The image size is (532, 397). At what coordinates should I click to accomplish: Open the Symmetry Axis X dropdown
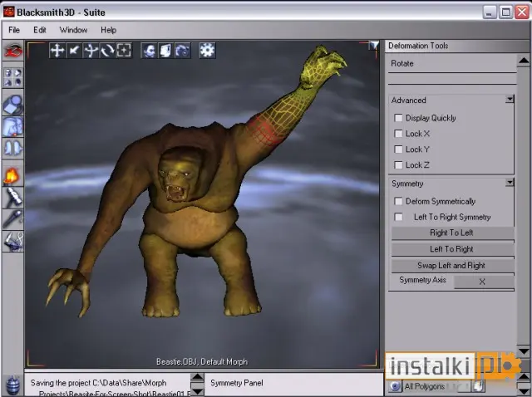484,282
